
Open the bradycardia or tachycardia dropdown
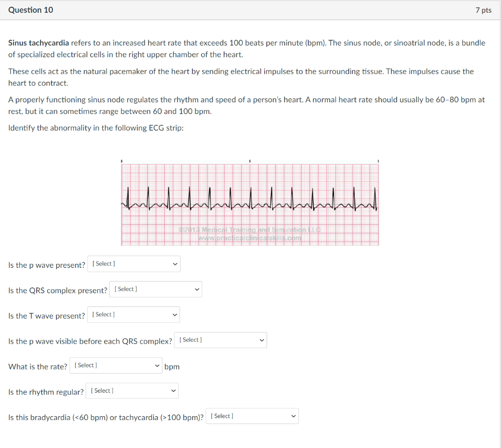pyautogui.click(x=252, y=416)
